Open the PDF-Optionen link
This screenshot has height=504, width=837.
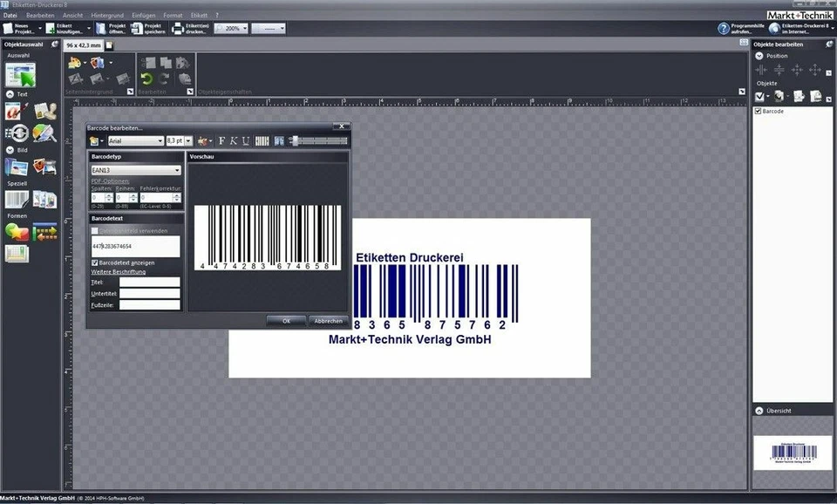tap(111, 180)
